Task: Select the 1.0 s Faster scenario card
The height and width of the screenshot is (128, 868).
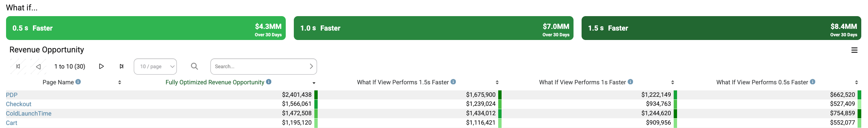Action: pyautogui.click(x=434, y=28)
